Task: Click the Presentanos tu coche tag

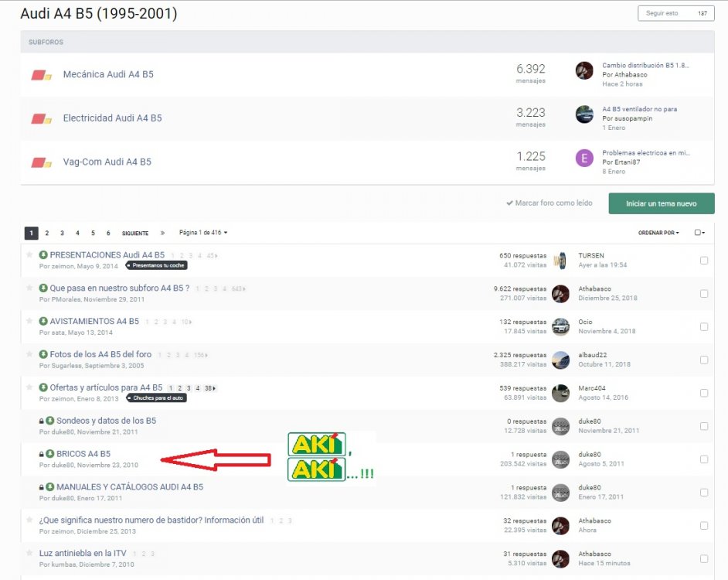Action: (x=156, y=265)
